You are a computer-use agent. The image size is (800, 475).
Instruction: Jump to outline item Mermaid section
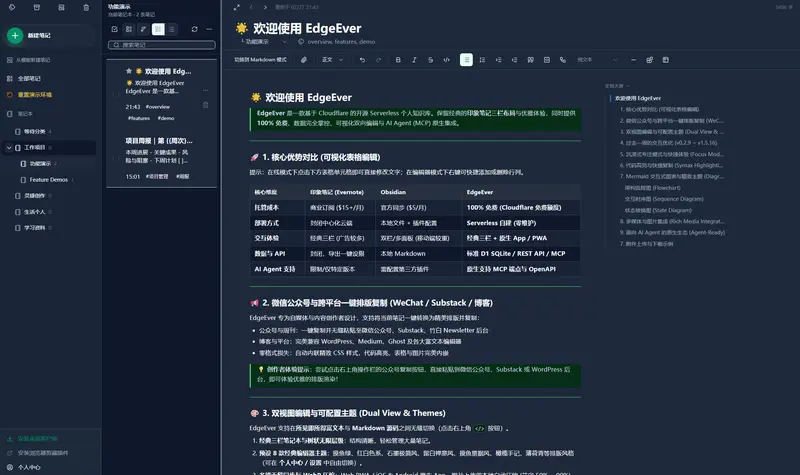[671, 177]
